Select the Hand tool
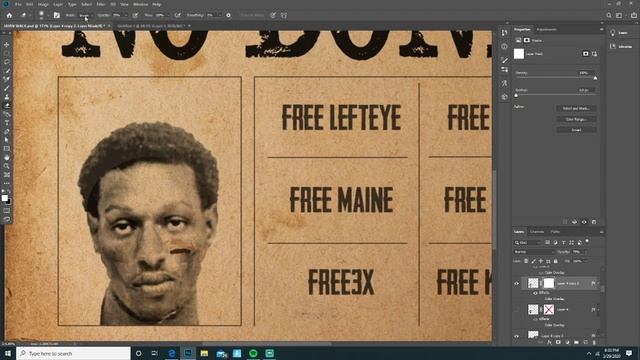This screenshot has width=640, height=360. coord(7,158)
